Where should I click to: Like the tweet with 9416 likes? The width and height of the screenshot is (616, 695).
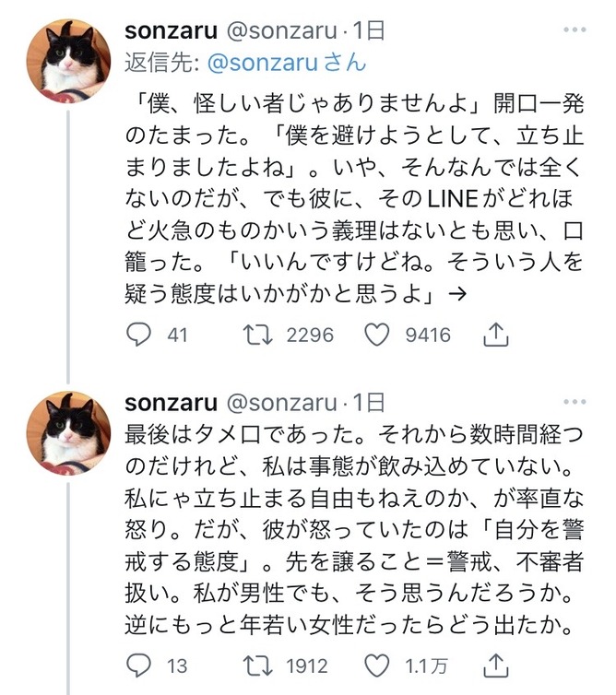(378, 334)
